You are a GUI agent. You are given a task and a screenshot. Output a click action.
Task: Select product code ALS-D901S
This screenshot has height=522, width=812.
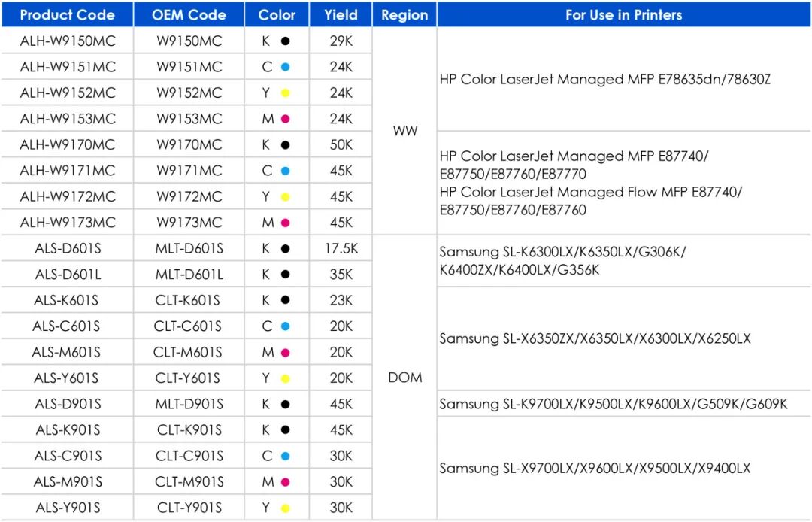(68, 404)
